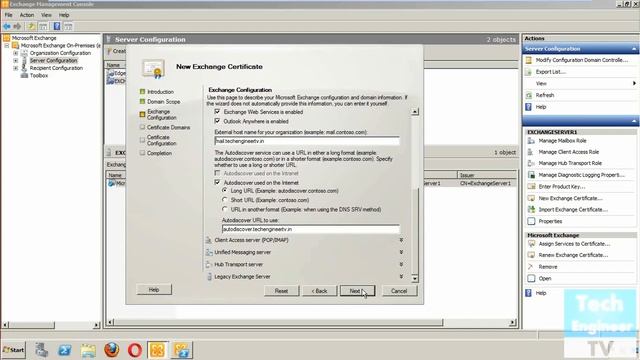Screen dimensions: 640x360
Task: Expand Recipient Configuration tree node
Action: [x=16, y=68]
